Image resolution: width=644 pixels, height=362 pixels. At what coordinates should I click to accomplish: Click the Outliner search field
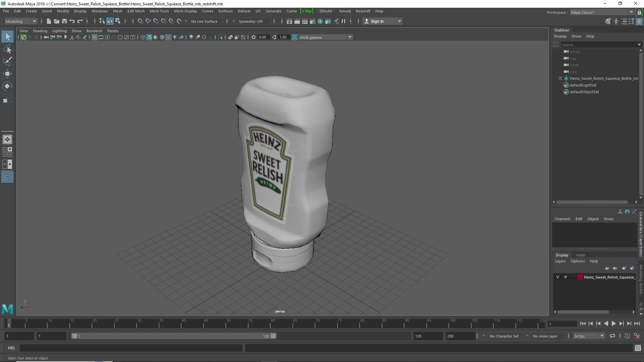[599, 45]
